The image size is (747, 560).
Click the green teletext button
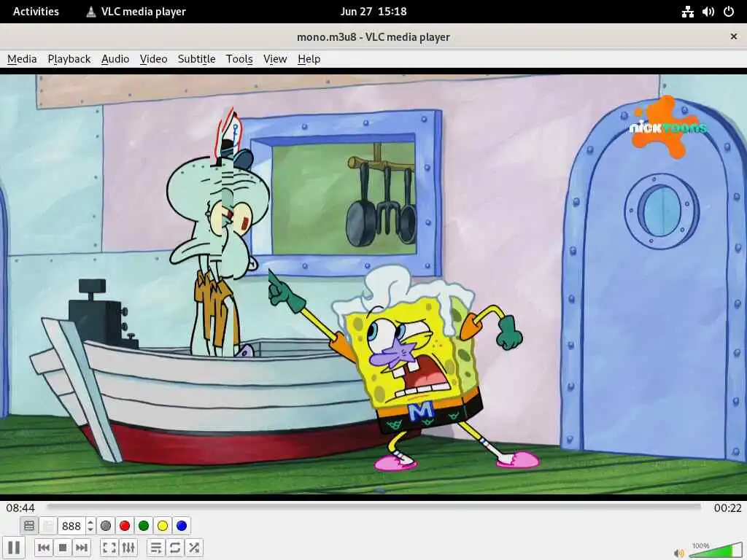(144, 526)
